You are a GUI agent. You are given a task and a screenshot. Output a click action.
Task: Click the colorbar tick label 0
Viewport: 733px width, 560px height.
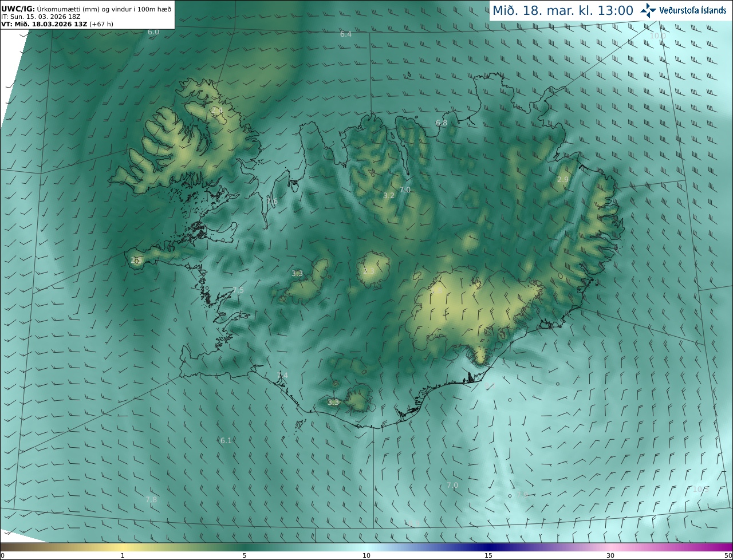tap(2, 555)
